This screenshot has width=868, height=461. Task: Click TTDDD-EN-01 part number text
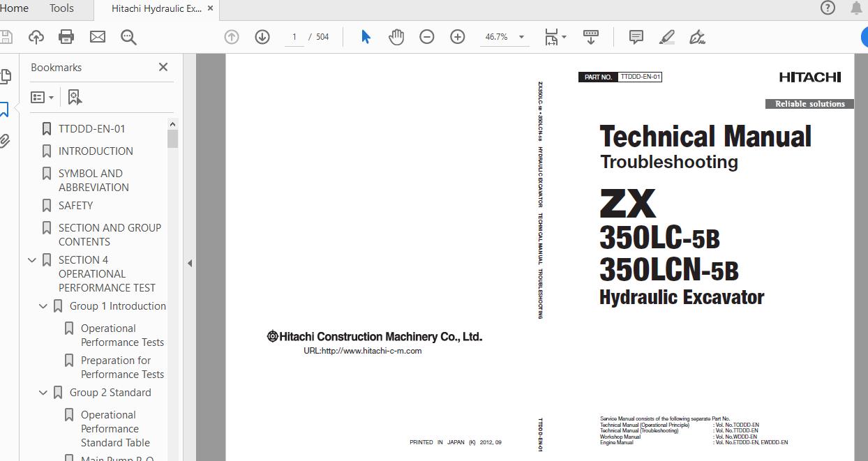640,77
